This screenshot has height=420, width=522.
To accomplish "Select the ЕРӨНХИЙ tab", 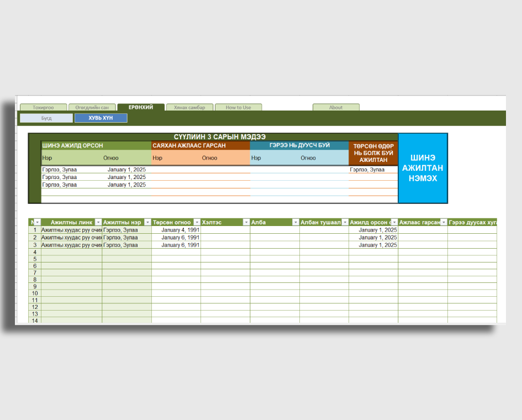I will 141,107.
